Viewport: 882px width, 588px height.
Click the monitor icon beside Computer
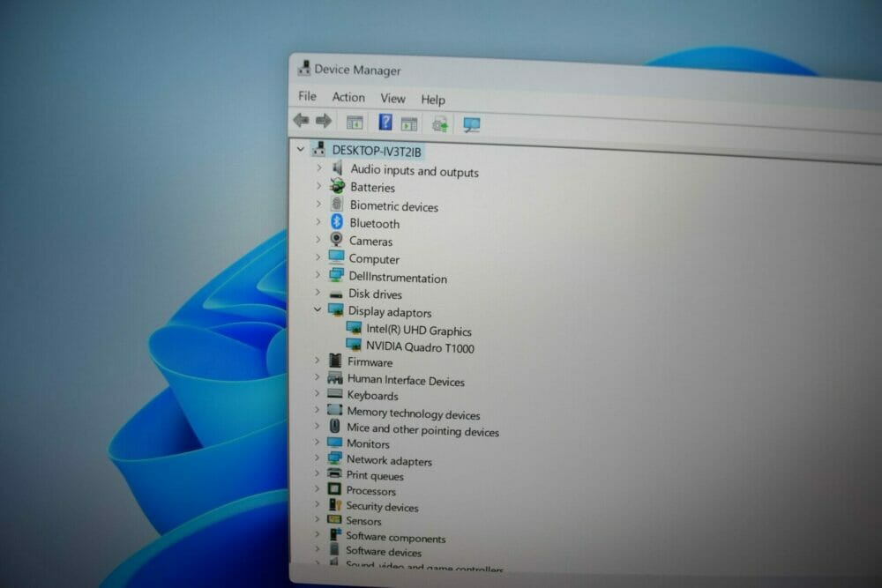coord(336,257)
